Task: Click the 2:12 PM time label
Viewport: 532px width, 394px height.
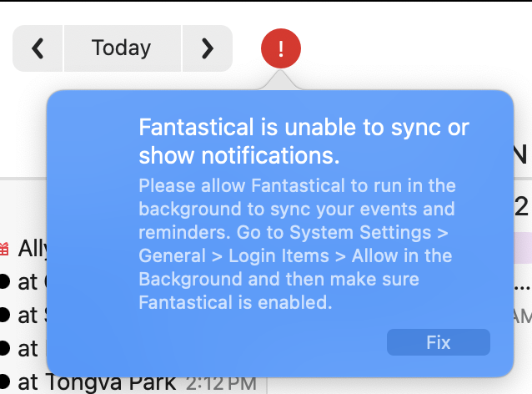Action: pyautogui.click(x=220, y=383)
